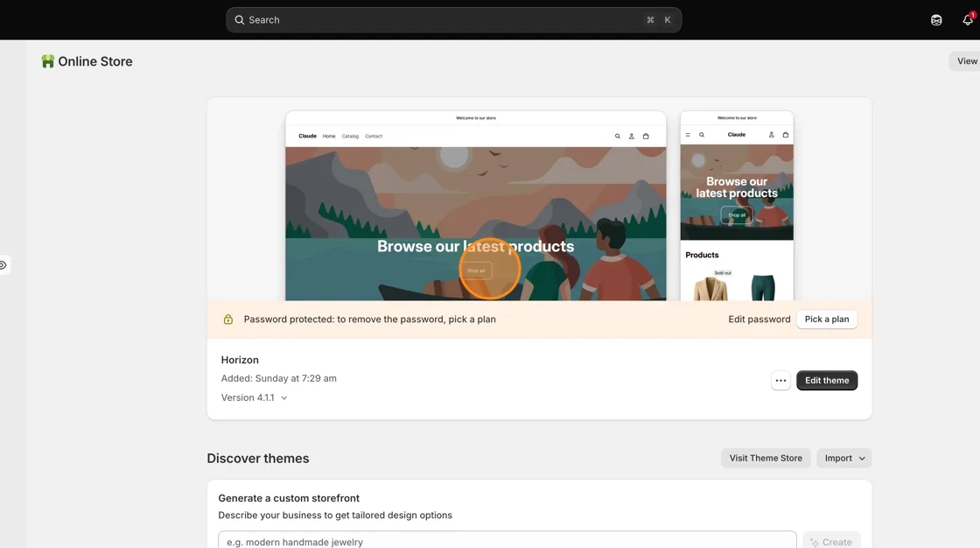The width and height of the screenshot is (980, 548).
Task: Focus the top Search field
Action: pos(453,20)
